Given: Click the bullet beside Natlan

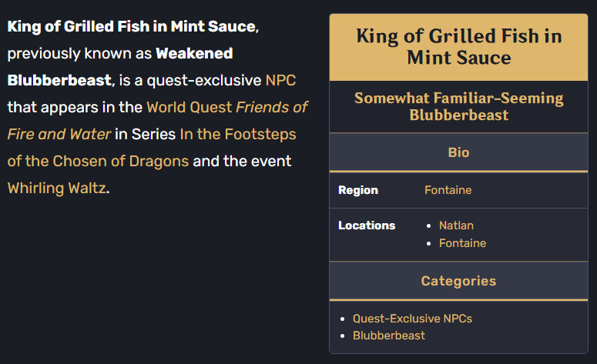Looking at the screenshot, I should 429,226.
